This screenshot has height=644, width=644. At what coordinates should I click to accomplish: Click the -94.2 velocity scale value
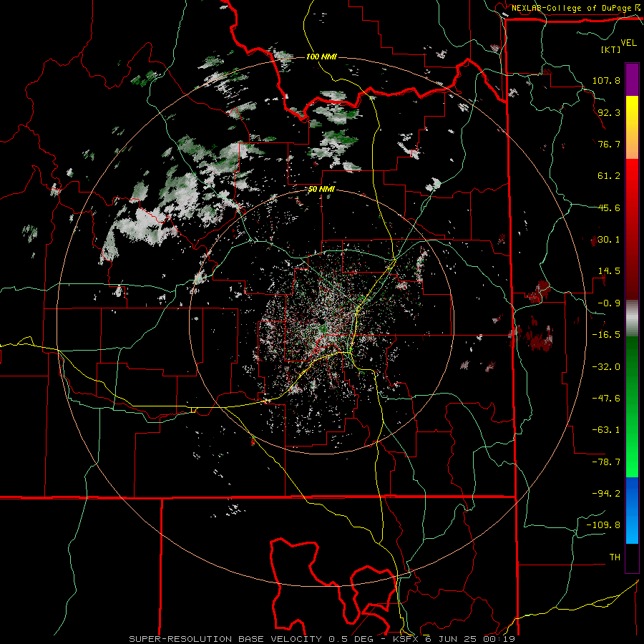[606, 494]
